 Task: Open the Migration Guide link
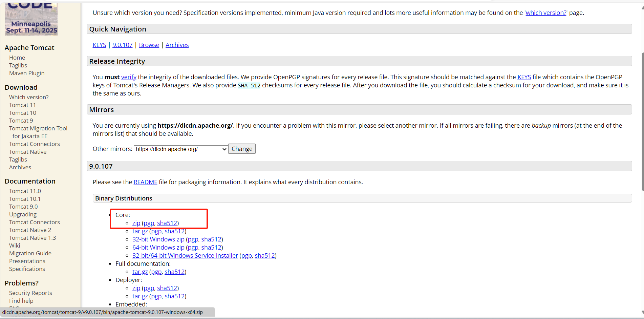[30, 253]
